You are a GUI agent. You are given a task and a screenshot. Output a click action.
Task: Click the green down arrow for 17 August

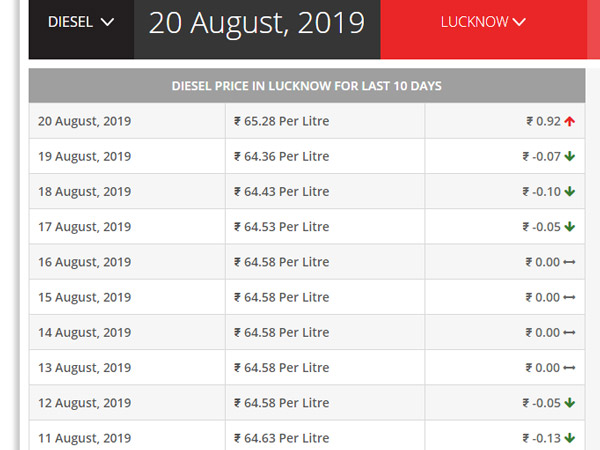point(570,227)
